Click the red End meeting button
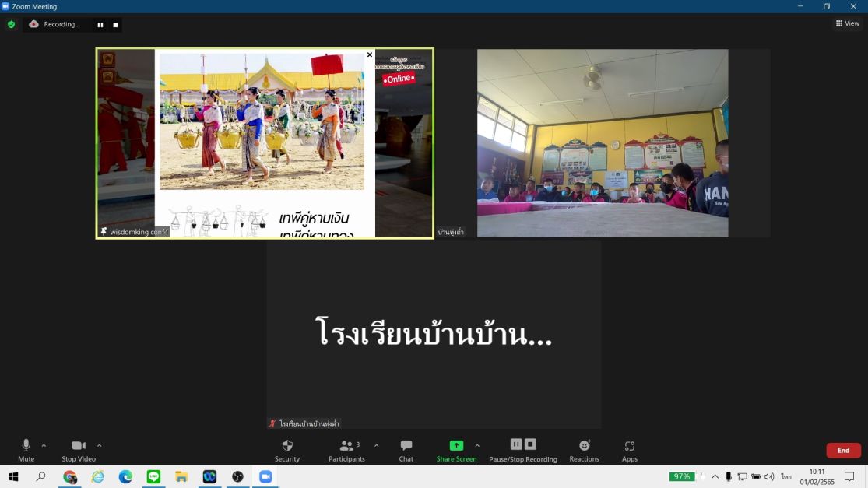 [x=843, y=451]
